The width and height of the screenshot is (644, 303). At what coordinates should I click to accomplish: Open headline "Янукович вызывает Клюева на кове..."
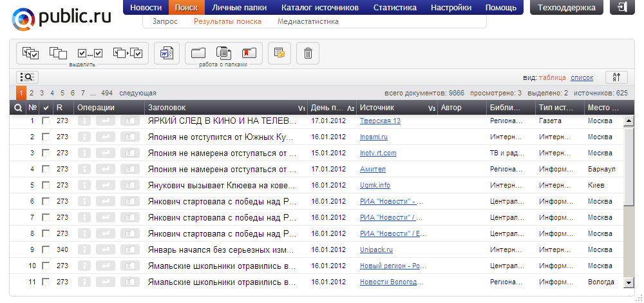[x=222, y=185]
